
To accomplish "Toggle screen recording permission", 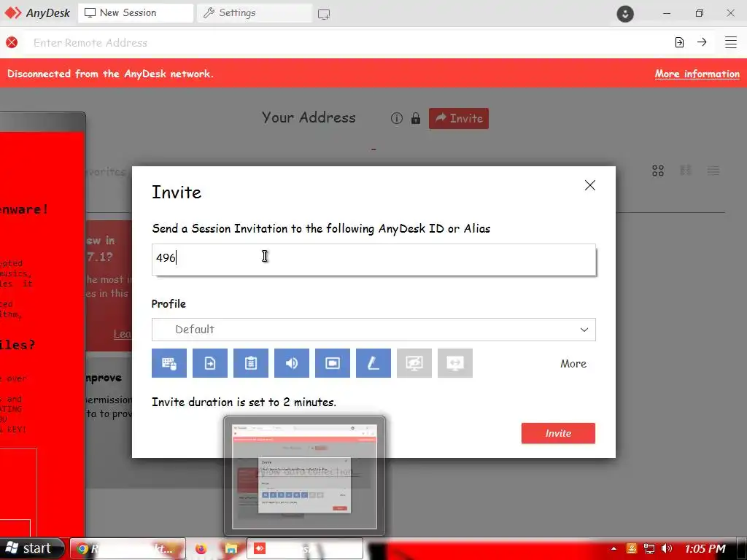I will coord(333,363).
